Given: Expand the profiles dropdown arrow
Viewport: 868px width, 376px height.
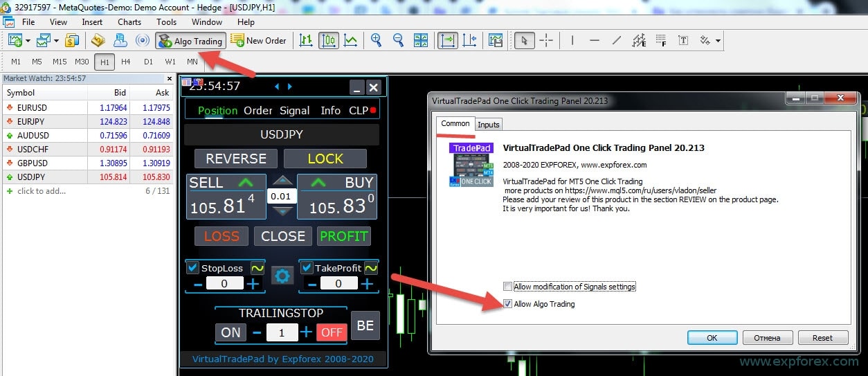Looking at the screenshot, I should pos(55,41).
